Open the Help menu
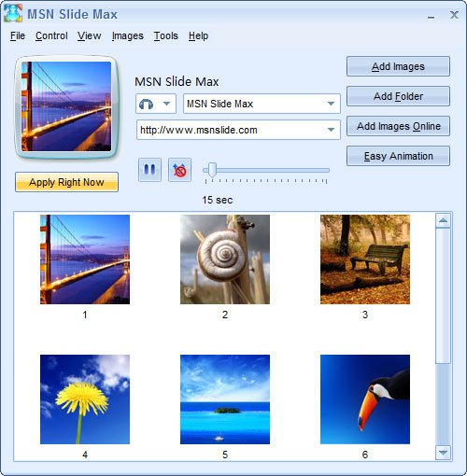The image size is (467, 476). point(198,35)
